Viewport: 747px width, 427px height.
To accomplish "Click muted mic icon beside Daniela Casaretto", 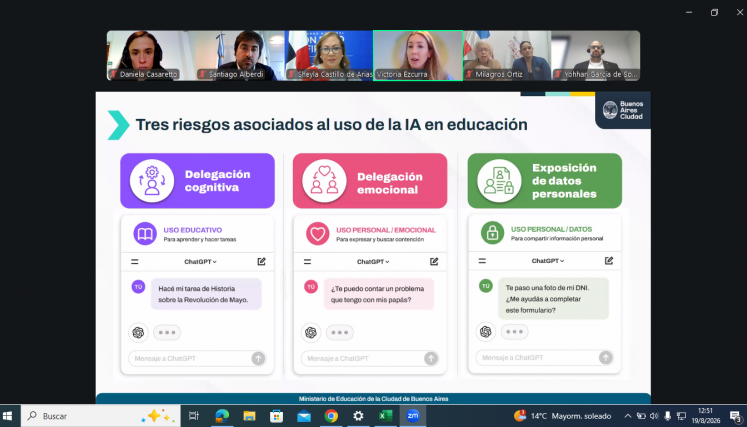I will point(113,74).
